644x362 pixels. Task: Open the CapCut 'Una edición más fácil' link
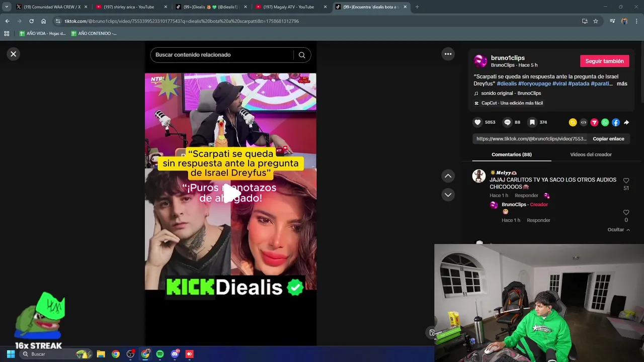tap(512, 103)
